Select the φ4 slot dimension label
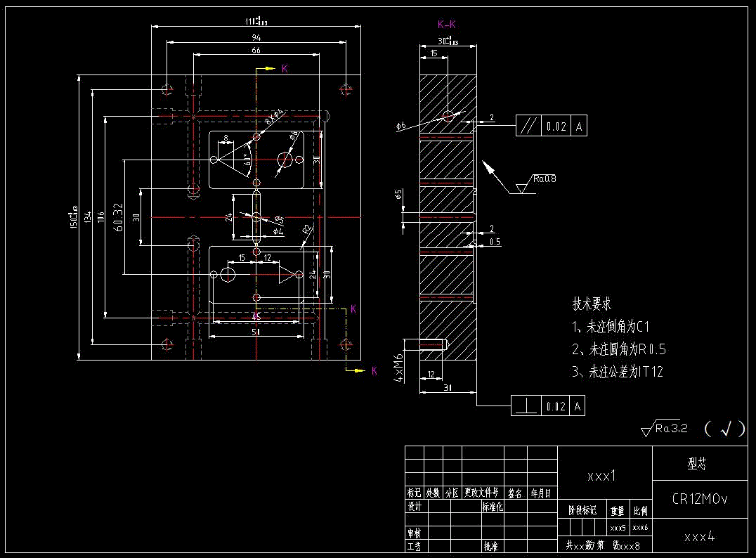Viewport: 756px width, 558px height. 278,231
